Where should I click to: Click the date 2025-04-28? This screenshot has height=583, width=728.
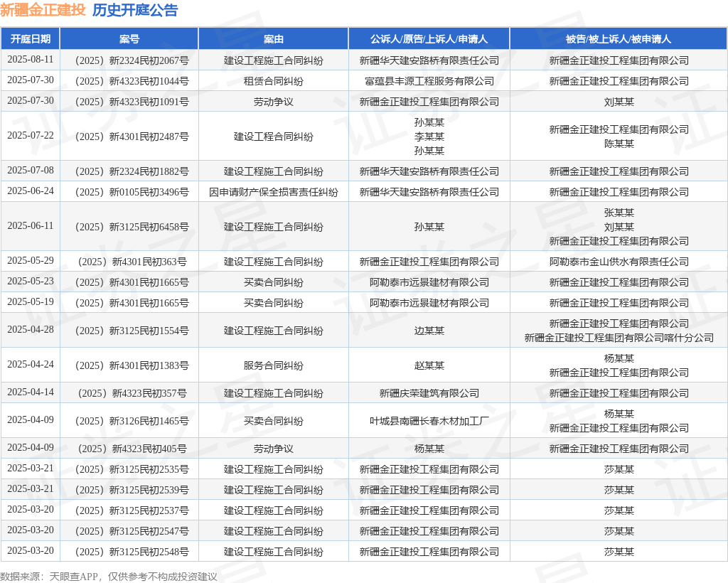point(30,330)
